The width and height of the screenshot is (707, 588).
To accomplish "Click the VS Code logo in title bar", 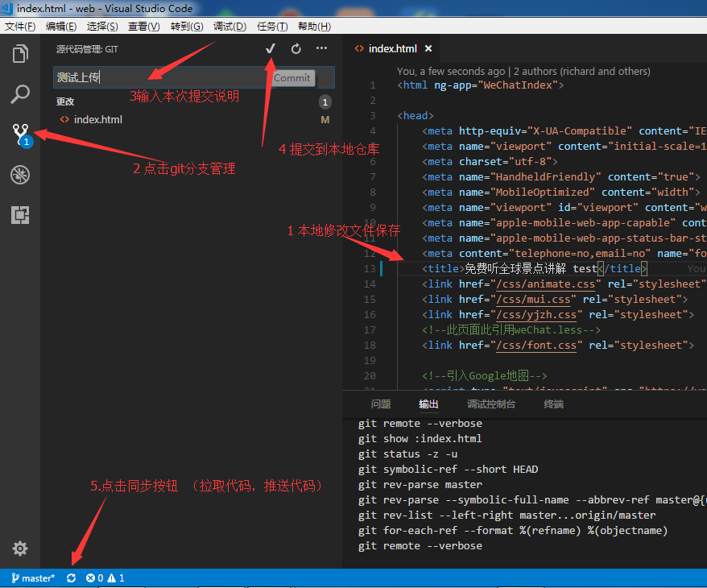I will click(6, 8).
